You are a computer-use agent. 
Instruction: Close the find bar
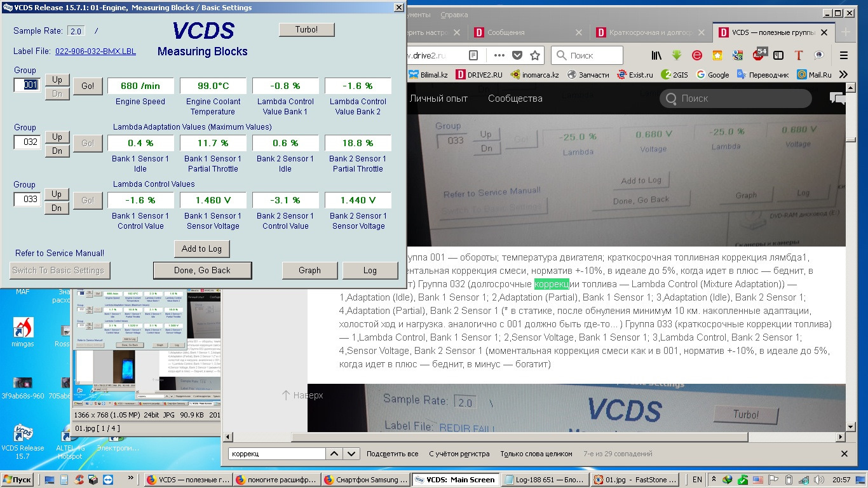844,454
